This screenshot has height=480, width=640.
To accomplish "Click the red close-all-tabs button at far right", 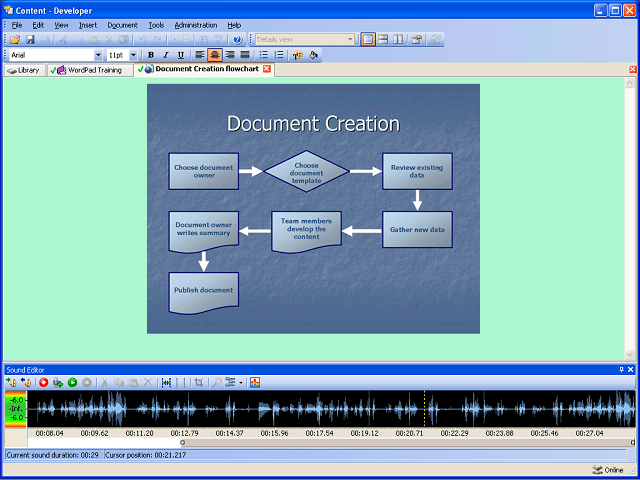I will [633, 69].
